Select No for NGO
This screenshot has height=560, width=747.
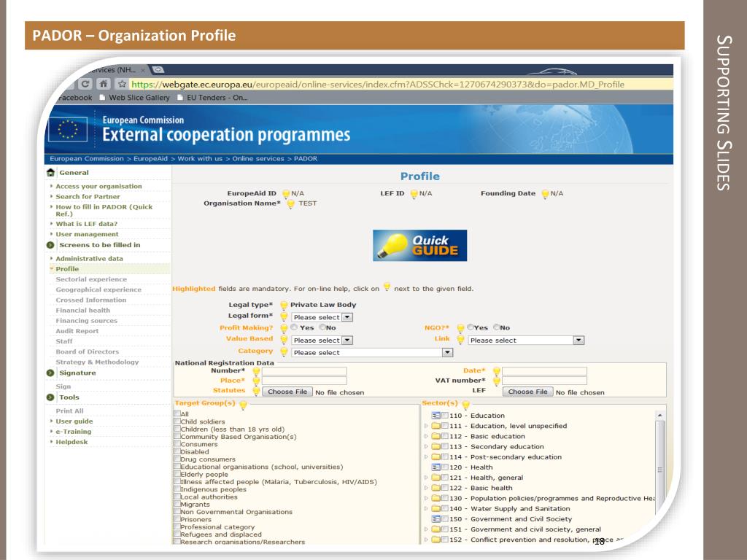(496, 327)
